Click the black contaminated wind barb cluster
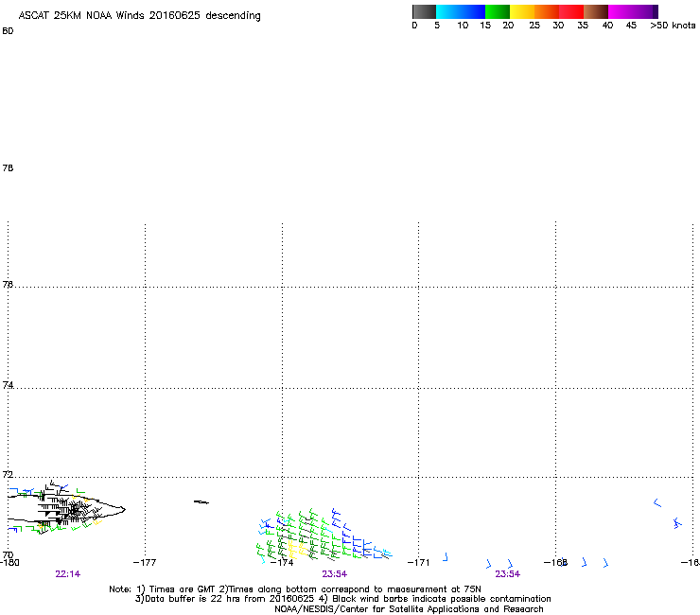Image resolution: width=700 pixels, height=615 pixels. coord(67,509)
